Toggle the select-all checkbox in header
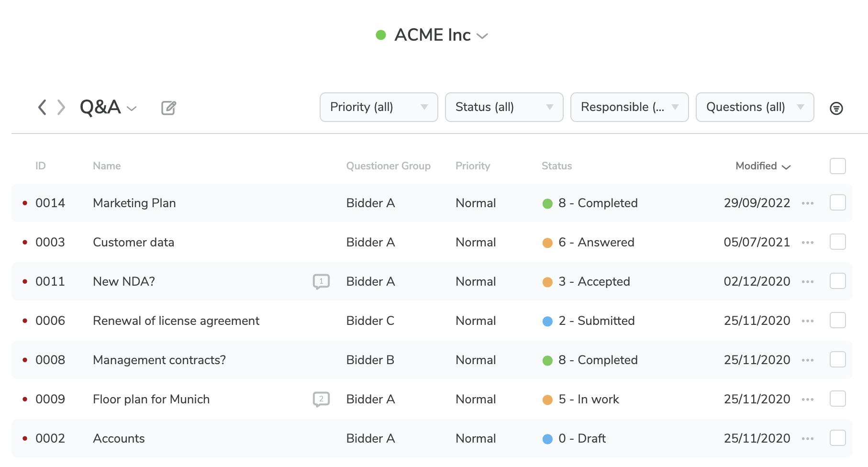868x467 pixels. 837,166
